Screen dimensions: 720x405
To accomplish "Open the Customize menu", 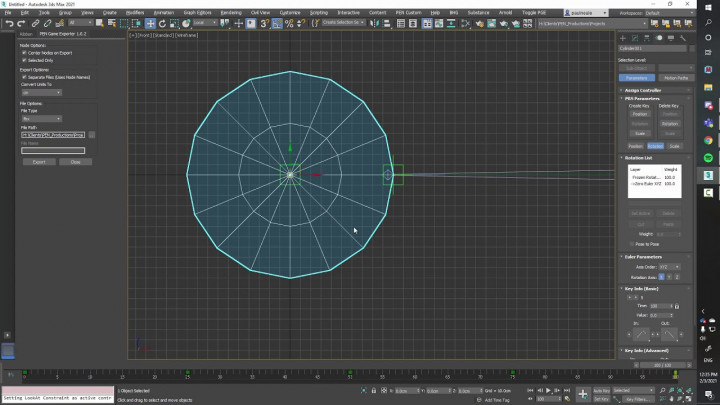I will tap(290, 13).
